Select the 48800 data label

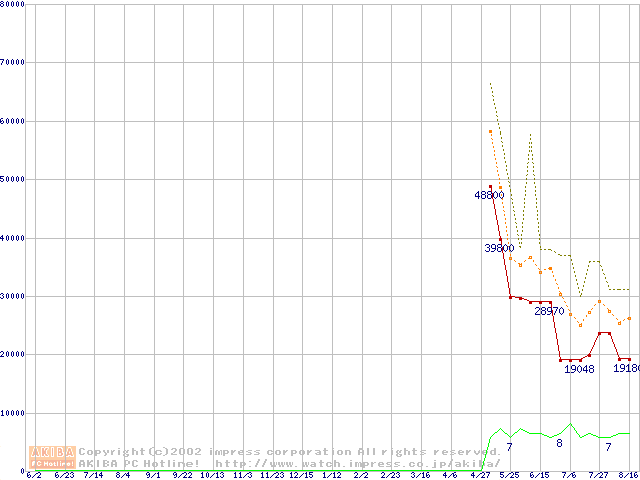tap(489, 195)
